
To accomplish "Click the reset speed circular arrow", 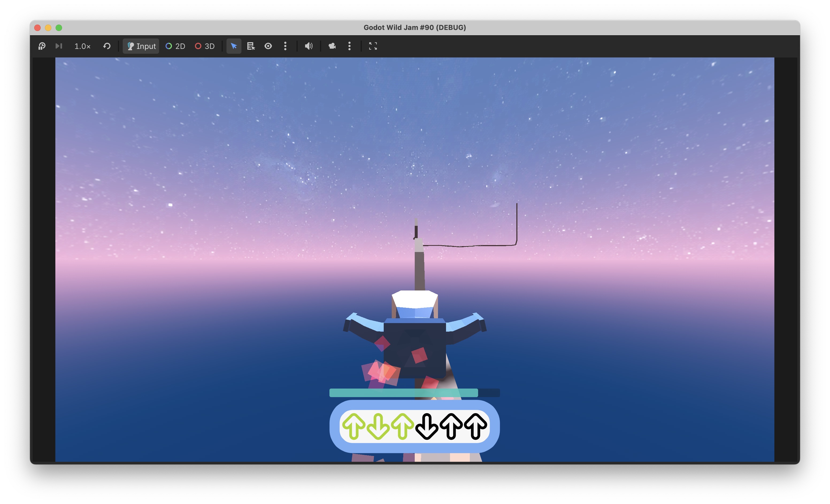I will pos(107,46).
